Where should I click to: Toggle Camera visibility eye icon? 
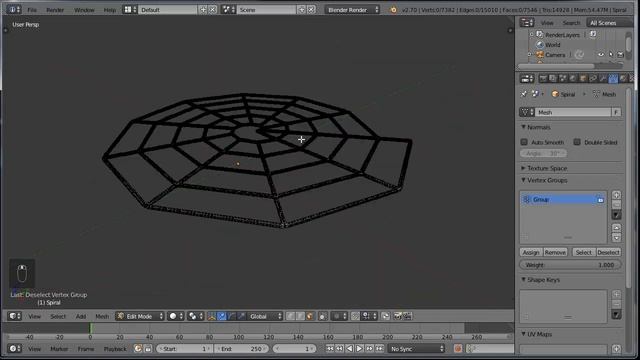click(601, 54)
